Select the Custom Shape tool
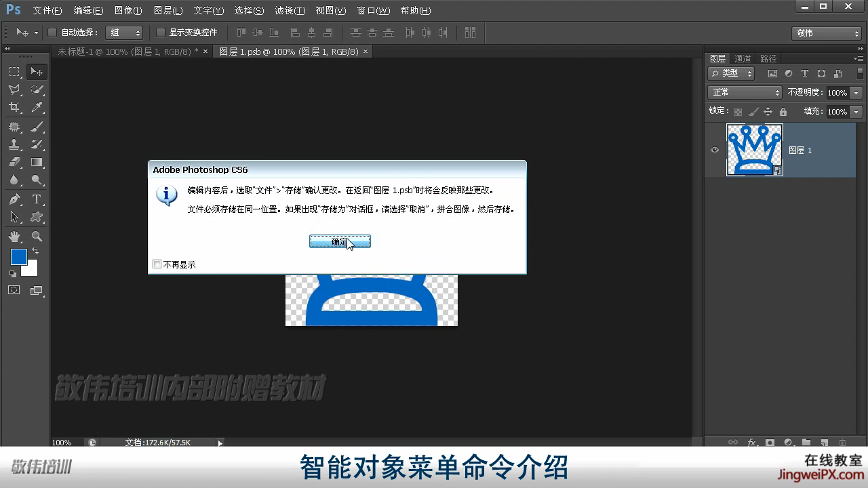 (37, 217)
